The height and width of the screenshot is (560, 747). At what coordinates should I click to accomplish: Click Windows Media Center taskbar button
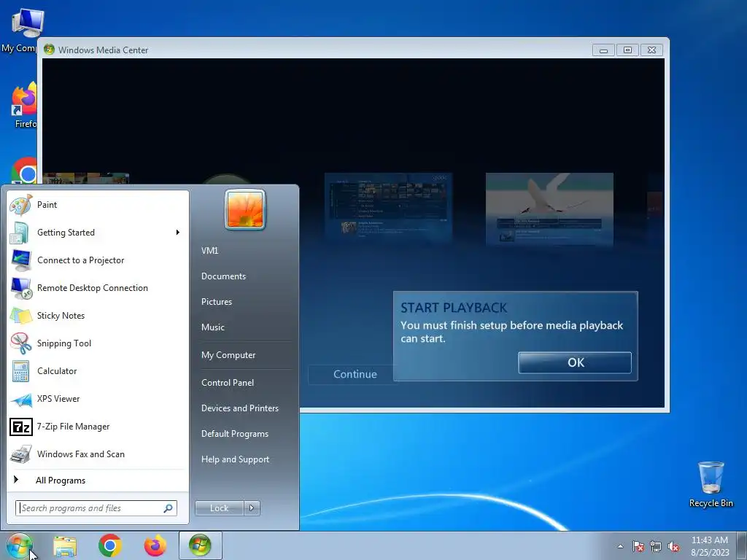pyautogui.click(x=200, y=545)
